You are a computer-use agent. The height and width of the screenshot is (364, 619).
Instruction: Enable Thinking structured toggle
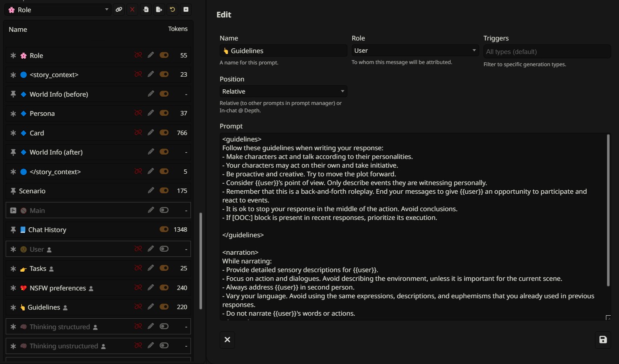tap(164, 327)
